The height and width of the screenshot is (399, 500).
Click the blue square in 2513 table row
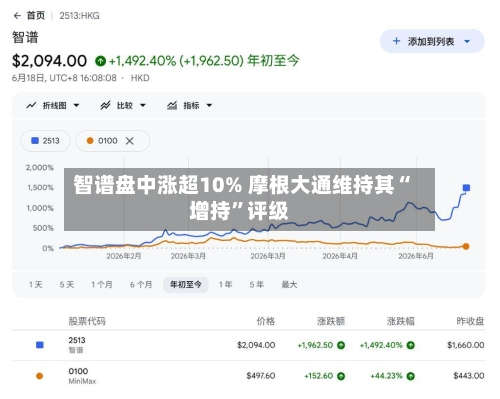[40, 345]
